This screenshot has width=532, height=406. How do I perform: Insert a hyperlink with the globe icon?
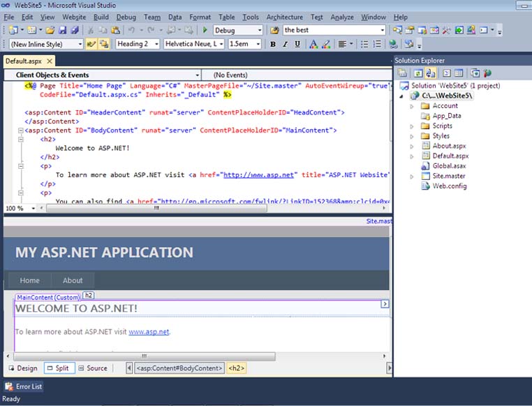pyautogui.click(x=393, y=44)
